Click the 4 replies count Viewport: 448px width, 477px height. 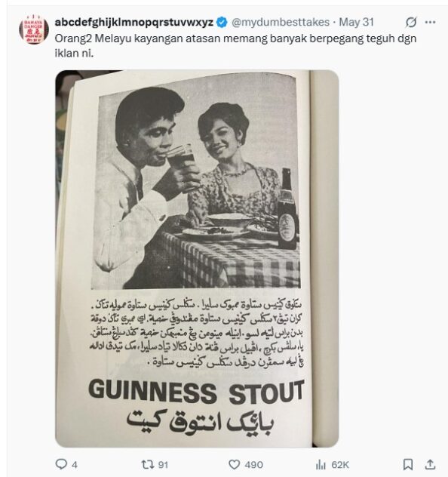(75, 465)
